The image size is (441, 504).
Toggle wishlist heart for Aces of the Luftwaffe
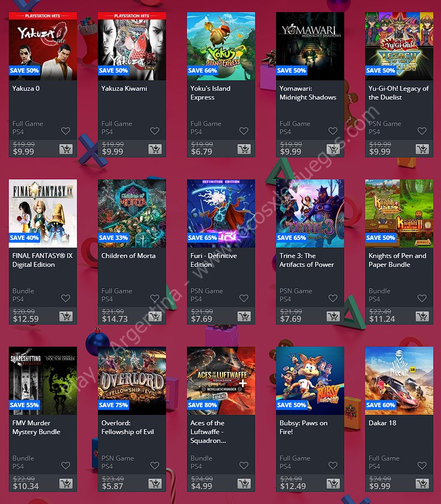[x=244, y=465]
